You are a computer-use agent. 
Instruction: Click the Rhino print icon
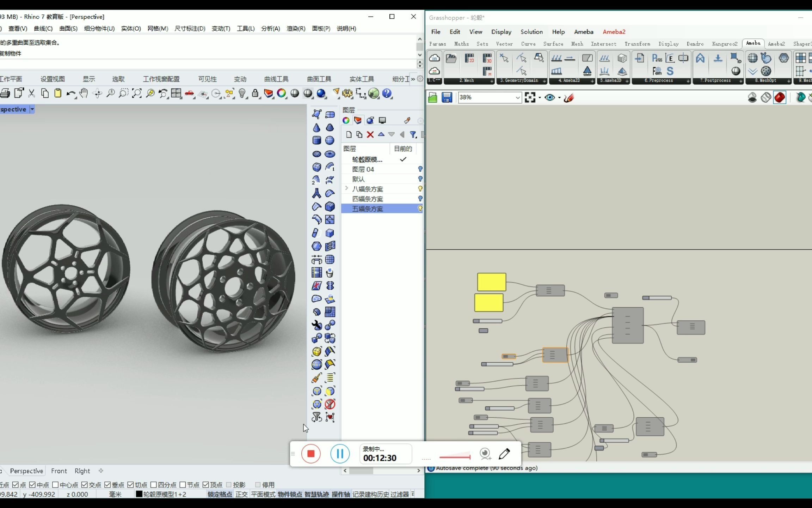(5, 93)
